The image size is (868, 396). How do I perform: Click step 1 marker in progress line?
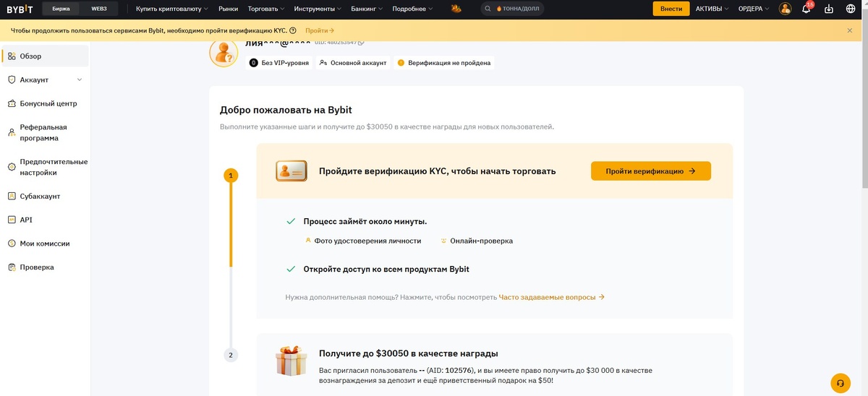pos(231,176)
